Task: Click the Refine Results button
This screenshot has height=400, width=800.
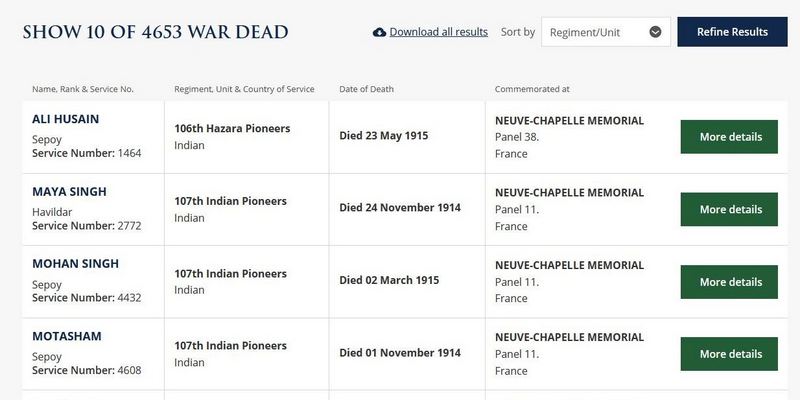Action: (x=732, y=32)
